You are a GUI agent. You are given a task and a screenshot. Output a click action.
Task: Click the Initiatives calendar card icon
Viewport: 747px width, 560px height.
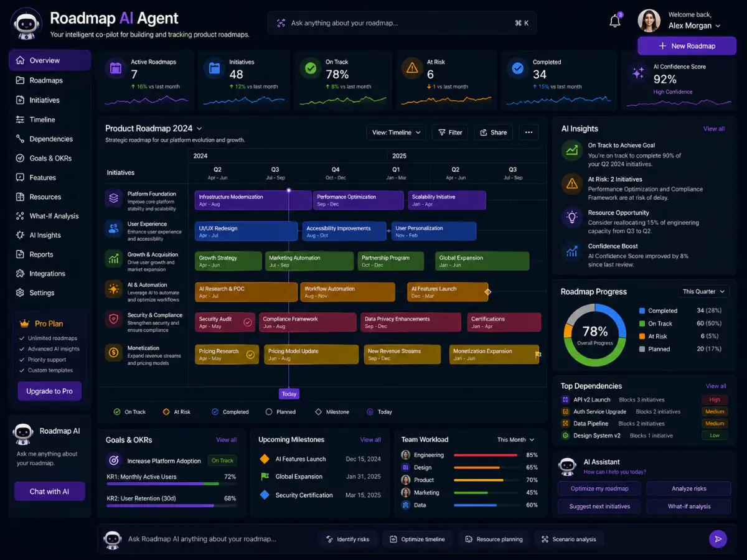coord(214,68)
